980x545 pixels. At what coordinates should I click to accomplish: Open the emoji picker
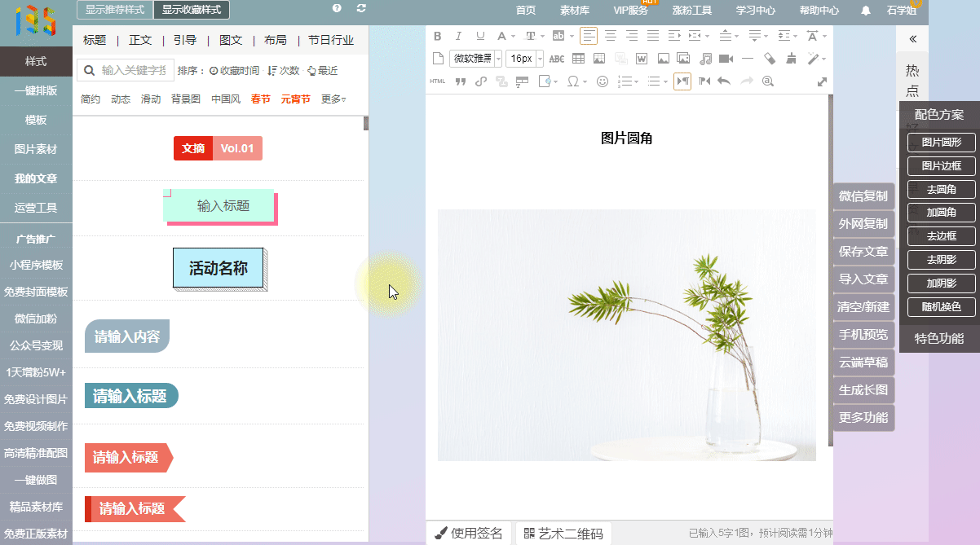pyautogui.click(x=603, y=81)
